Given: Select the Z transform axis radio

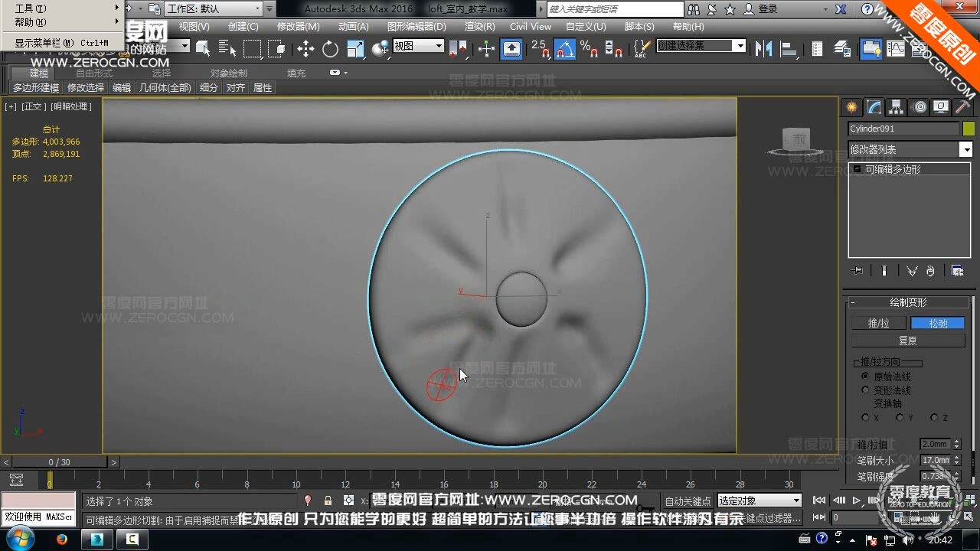Looking at the screenshot, I should point(934,418).
